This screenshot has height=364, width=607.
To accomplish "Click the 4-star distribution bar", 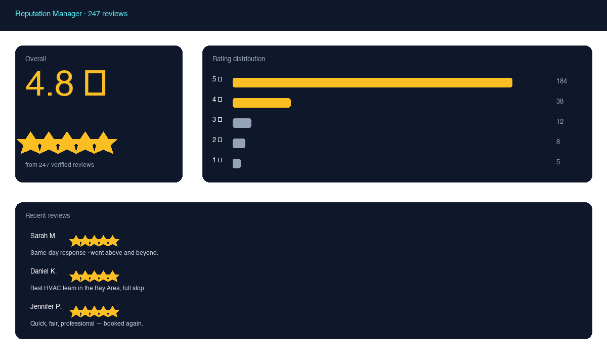I will click(262, 103).
